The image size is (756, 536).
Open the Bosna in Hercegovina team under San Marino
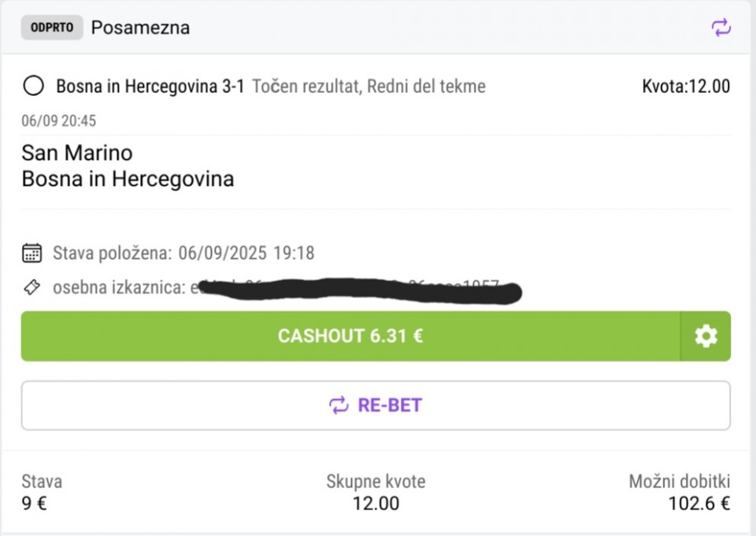pyautogui.click(x=128, y=179)
